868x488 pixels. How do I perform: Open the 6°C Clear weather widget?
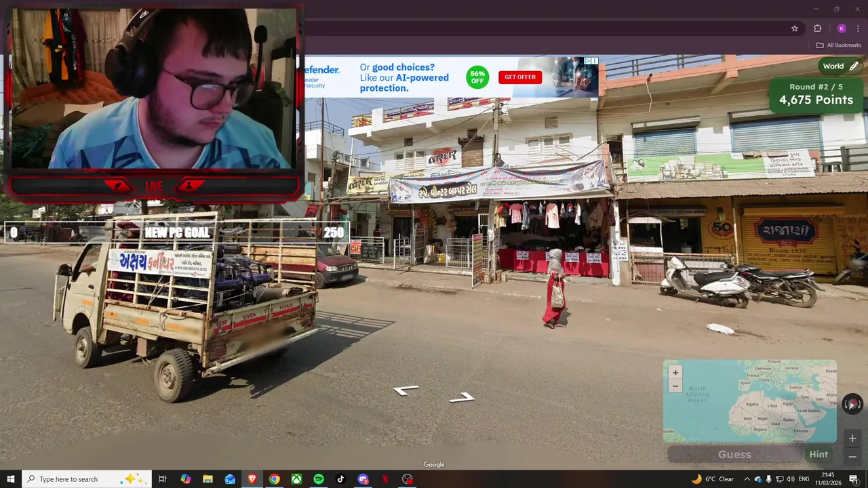point(713,479)
